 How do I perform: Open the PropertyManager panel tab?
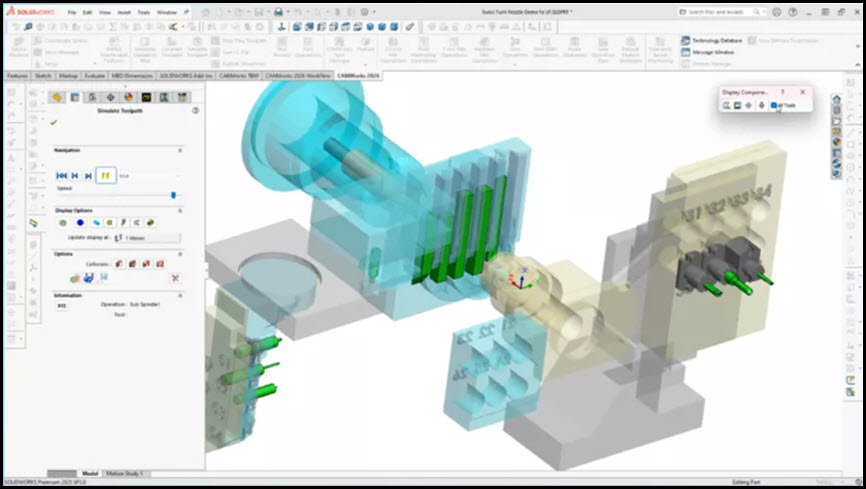click(x=75, y=97)
